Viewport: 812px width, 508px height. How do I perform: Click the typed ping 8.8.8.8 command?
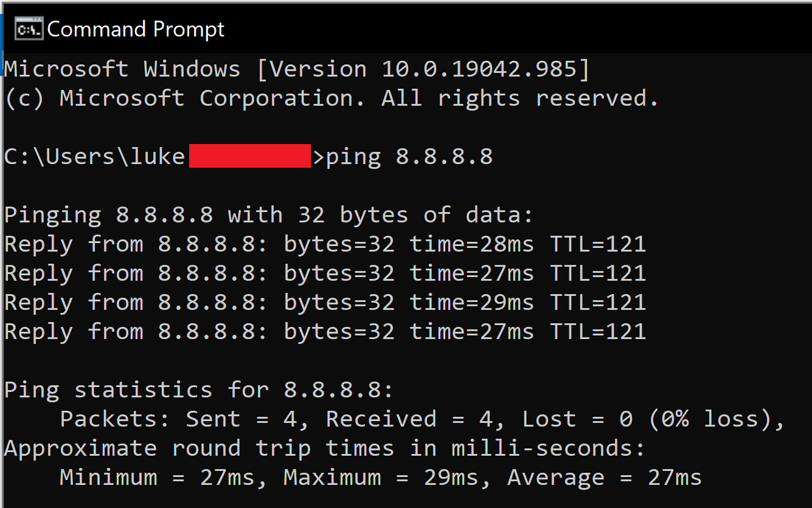pyautogui.click(x=409, y=157)
